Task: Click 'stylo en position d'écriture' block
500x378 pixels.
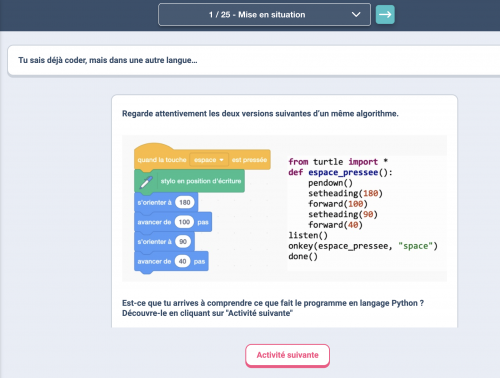Action: pos(189,181)
